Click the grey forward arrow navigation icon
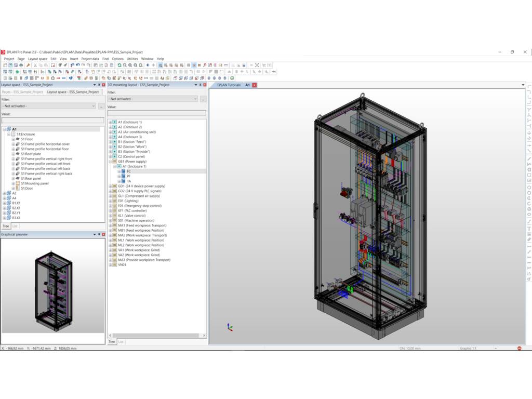 coord(153,65)
